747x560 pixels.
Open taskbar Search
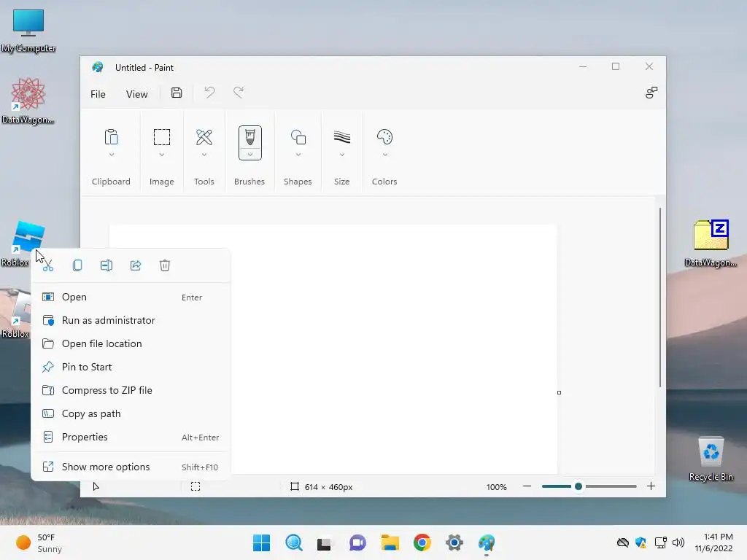[x=294, y=542]
